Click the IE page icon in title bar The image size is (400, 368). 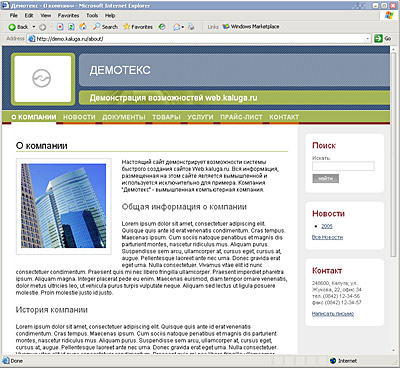coord(6,6)
